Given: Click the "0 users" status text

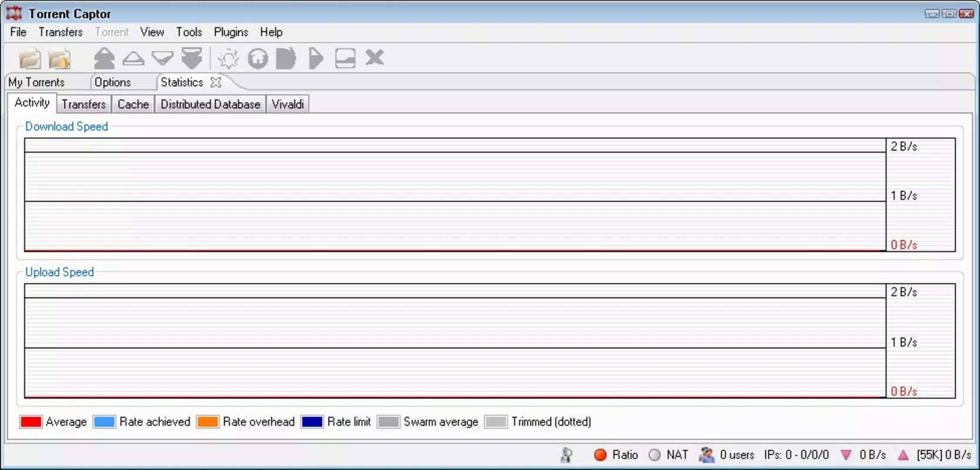Looking at the screenshot, I should [737, 455].
